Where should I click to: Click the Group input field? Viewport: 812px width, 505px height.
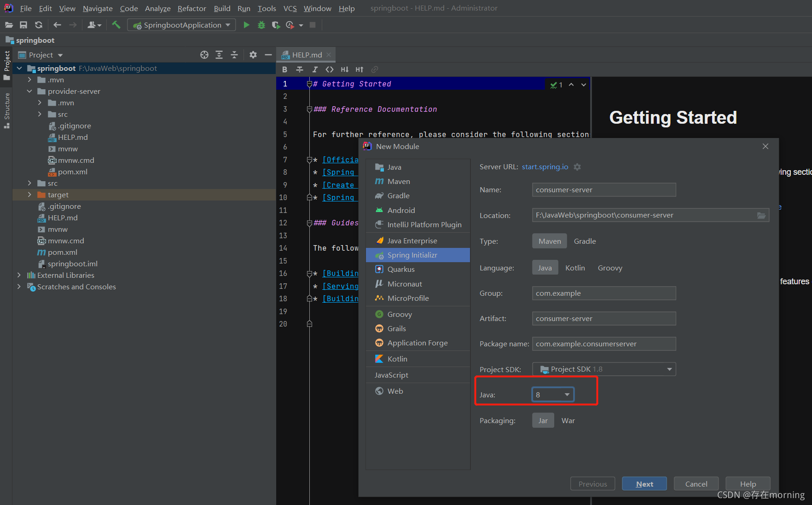pos(604,293)
